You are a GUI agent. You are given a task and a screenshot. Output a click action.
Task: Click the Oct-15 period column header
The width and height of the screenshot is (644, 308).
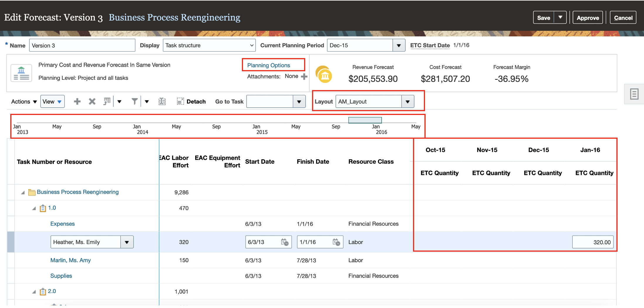coord(435,150)
